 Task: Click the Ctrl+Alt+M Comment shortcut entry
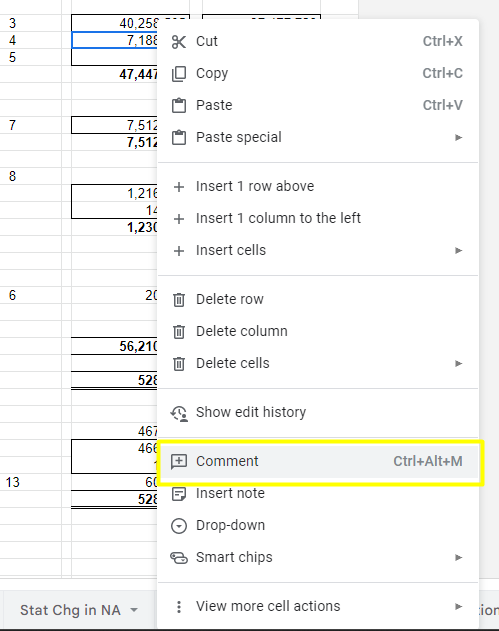[x=428, y=462]
